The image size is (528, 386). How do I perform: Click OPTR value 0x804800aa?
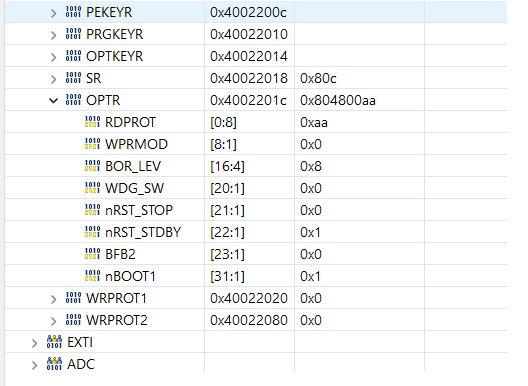click(x=338, y=100)
